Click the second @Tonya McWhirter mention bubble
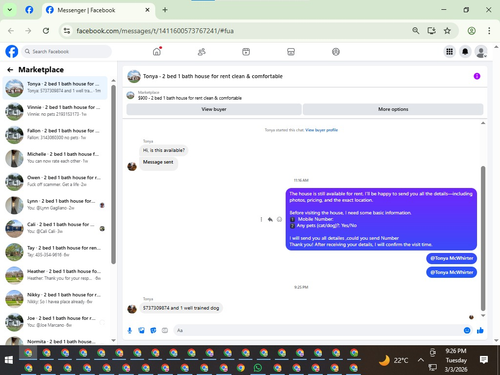This screenshot has height=375, width=500. (x=451, y=272)
